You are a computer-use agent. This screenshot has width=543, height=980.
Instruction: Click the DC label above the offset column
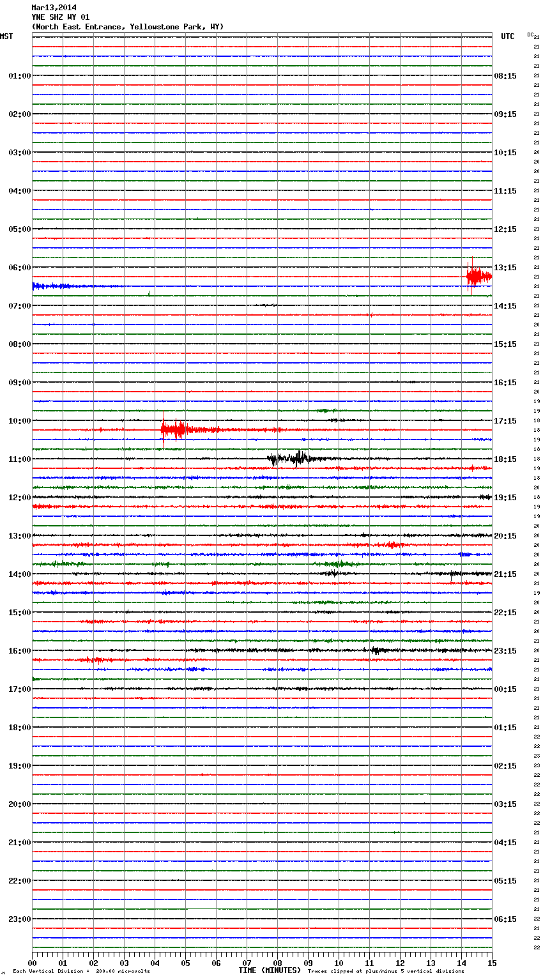[x=530, y=34]
